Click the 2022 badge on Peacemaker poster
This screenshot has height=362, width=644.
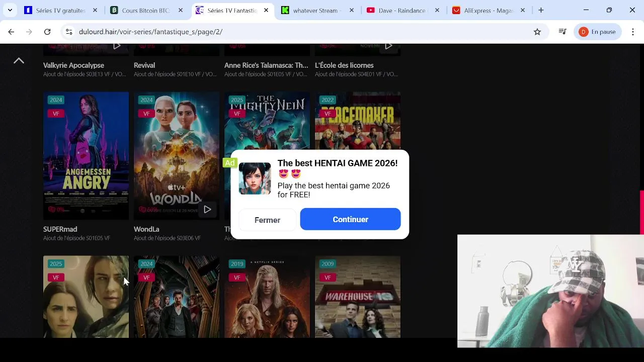[x=328, y=100]
